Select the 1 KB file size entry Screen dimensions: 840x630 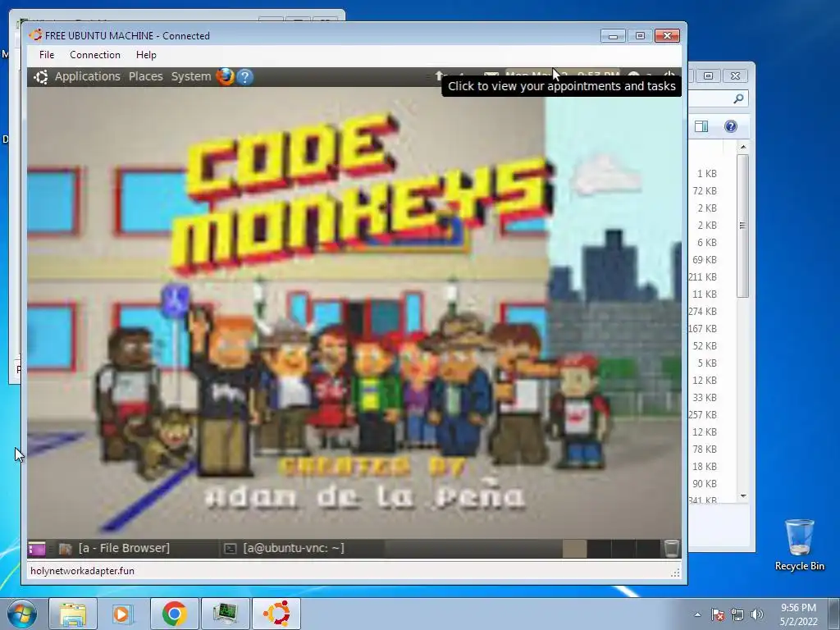click(x=706, y=174)
